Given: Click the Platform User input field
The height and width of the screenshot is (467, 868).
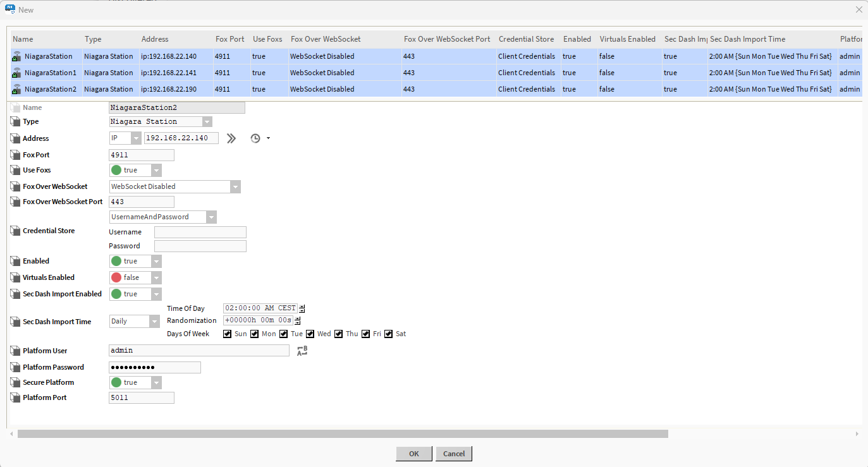Looking at the screenshot, I should (199, 350).
